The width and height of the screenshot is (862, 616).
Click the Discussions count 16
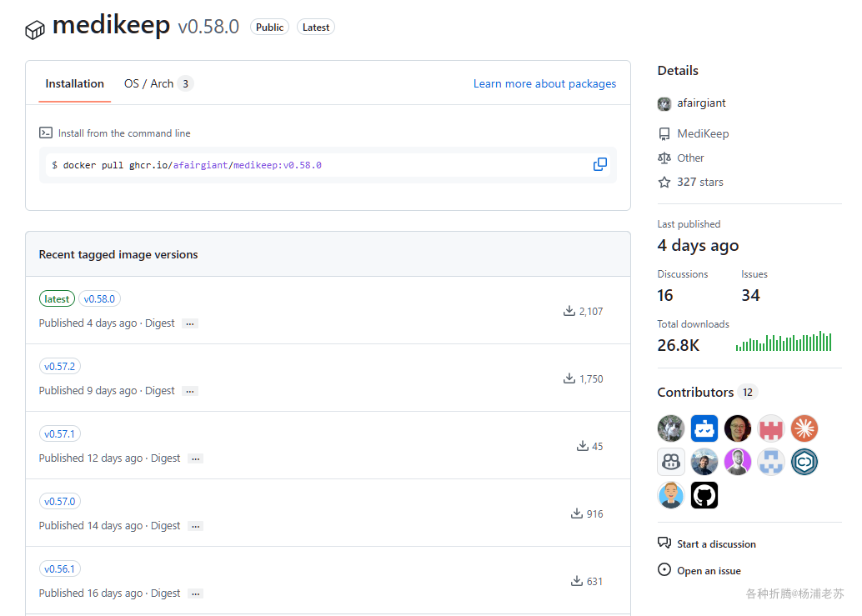click(665, 296)
